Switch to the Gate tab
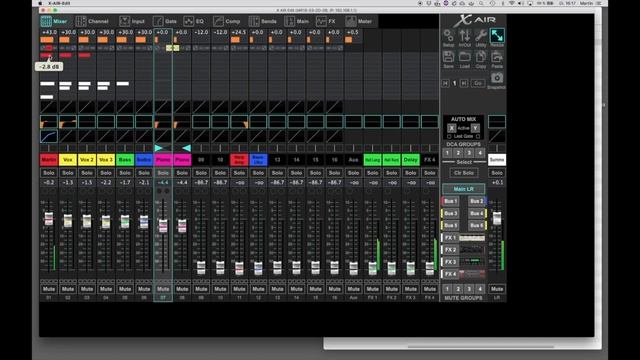Image resolution: width=640 pixels, height=360 pixels. tap(165, 21)
